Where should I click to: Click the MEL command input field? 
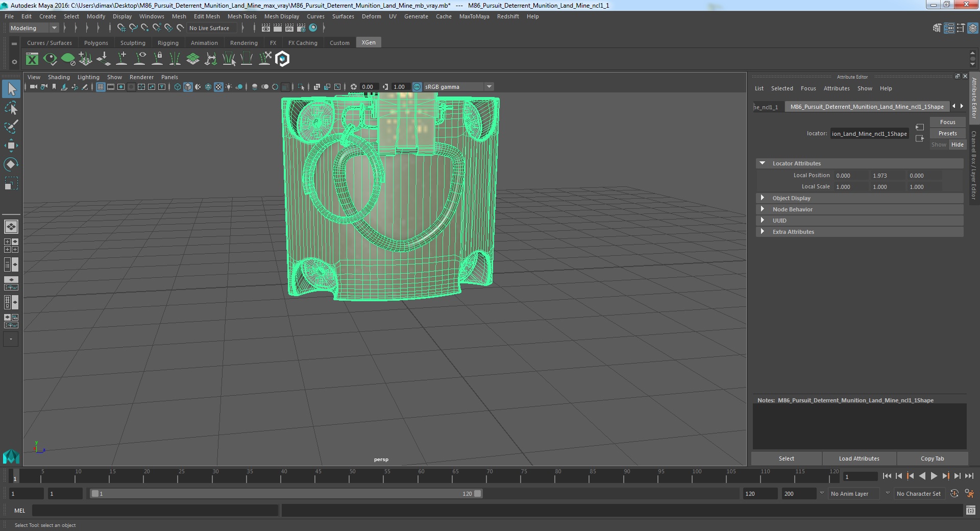coord(155,510)
